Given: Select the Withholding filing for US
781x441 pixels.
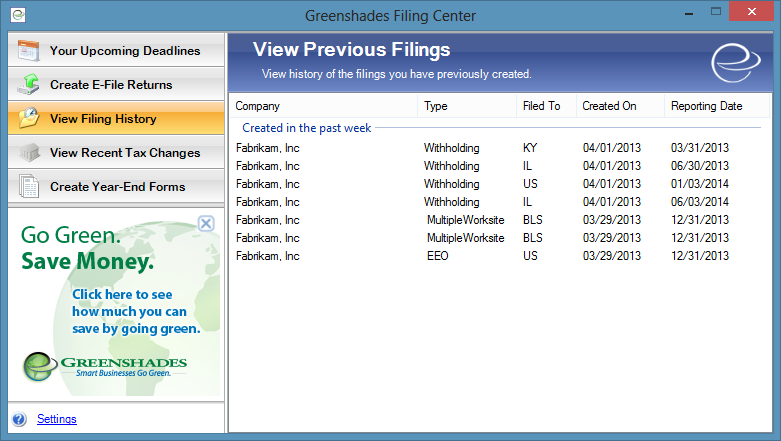Looking at the screenshot, I should point(500,184).
